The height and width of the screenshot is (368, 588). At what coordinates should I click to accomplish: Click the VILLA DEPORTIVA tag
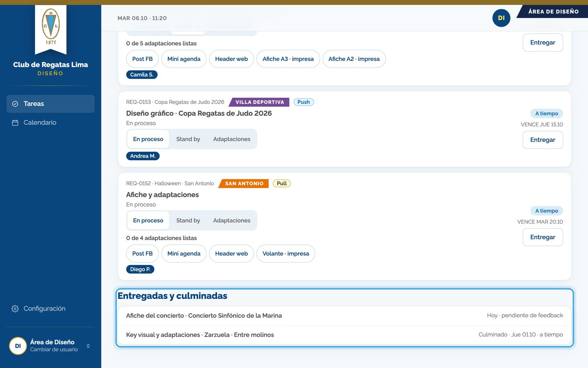click(x=259, y=102)
